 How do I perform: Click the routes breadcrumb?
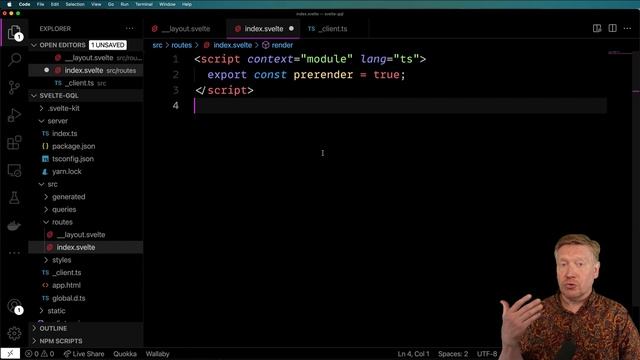182,45
